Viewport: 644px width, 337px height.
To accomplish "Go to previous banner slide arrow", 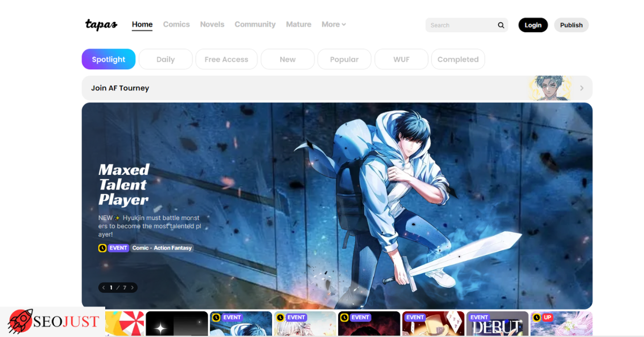I will point(104,288).
